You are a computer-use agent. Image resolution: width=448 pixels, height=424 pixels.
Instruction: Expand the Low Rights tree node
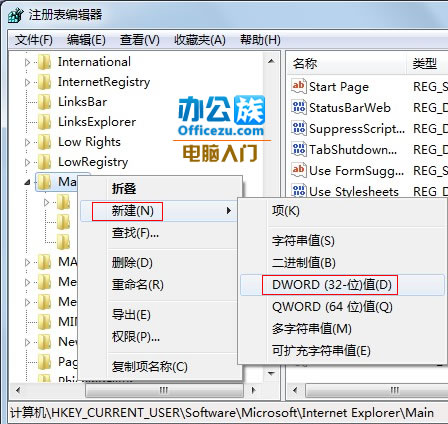click(x=28, y=142)
